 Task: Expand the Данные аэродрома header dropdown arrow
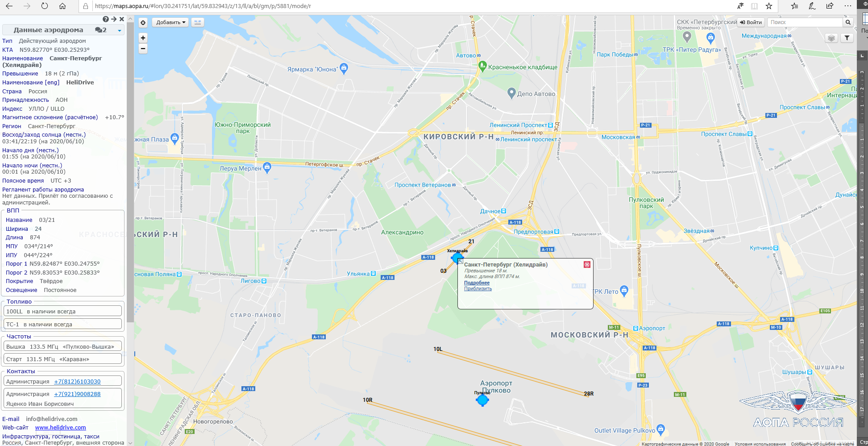[x=120, y=30]
